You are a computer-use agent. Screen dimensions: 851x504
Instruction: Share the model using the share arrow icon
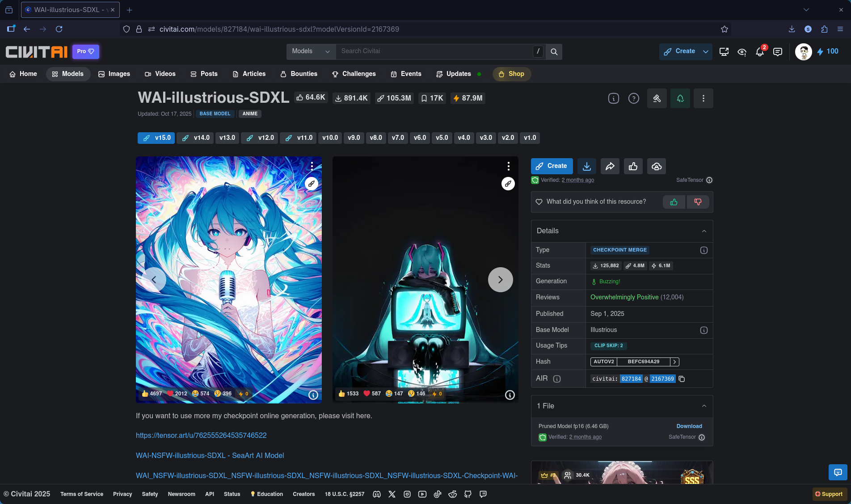tap(610, 166)
